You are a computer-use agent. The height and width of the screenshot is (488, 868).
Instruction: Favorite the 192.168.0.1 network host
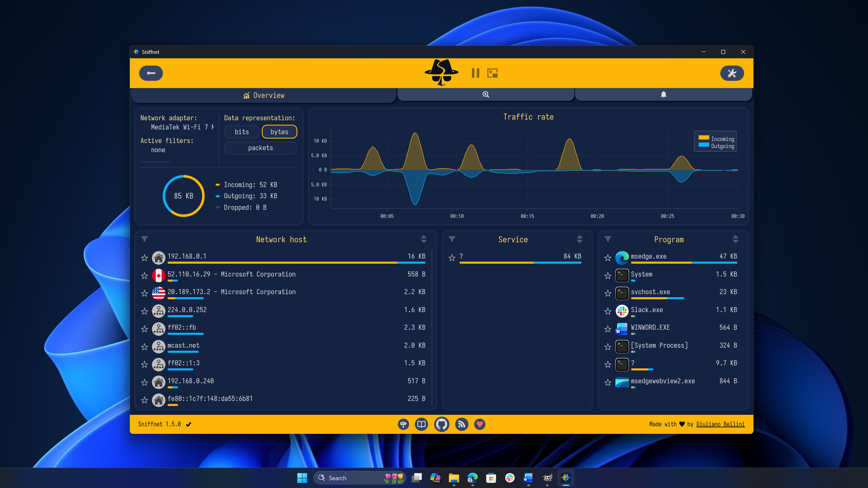tap(144, 258)
